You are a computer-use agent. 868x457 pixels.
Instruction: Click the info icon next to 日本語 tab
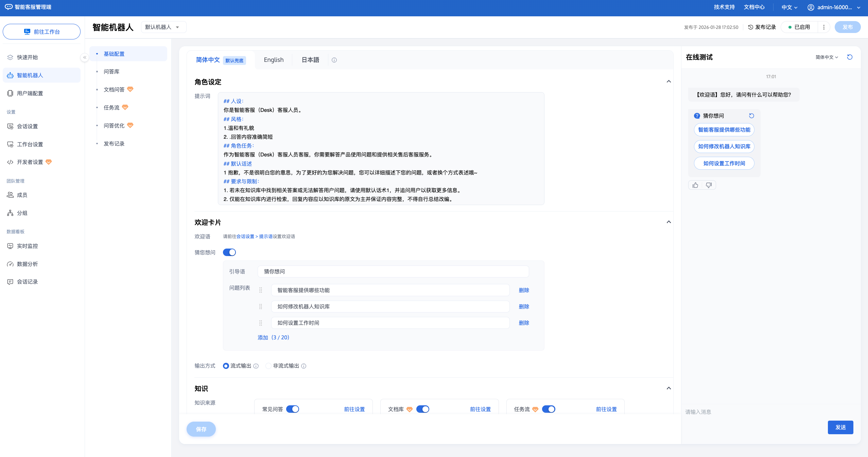pos(334,60)
